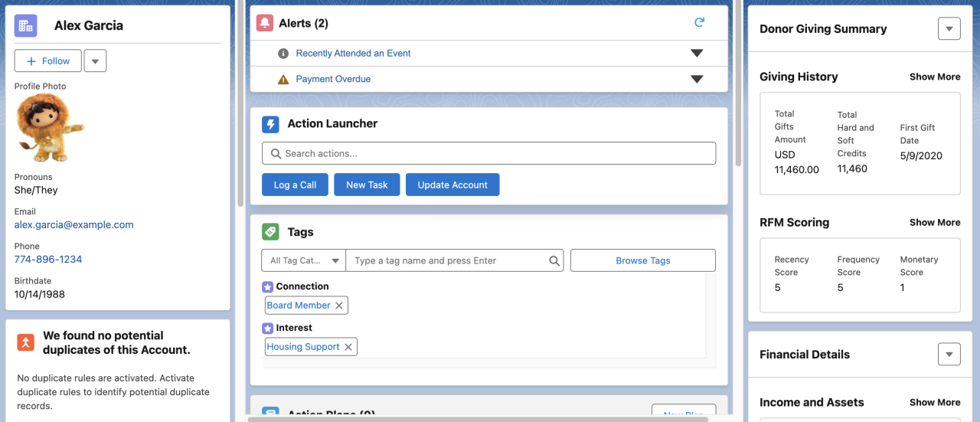Open the Housing Support tag
Viewport: 980px width, 422px height.
(x=303, y=347)
